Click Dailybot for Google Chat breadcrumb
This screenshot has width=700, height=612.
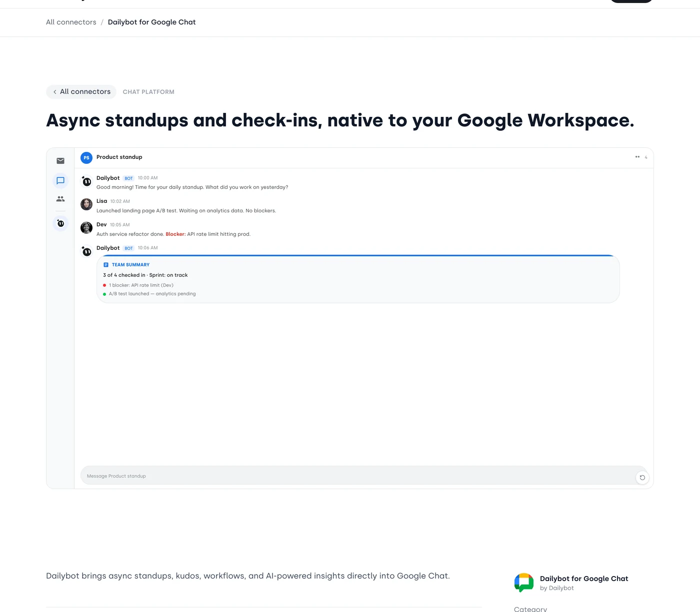(x=152, y=22)
